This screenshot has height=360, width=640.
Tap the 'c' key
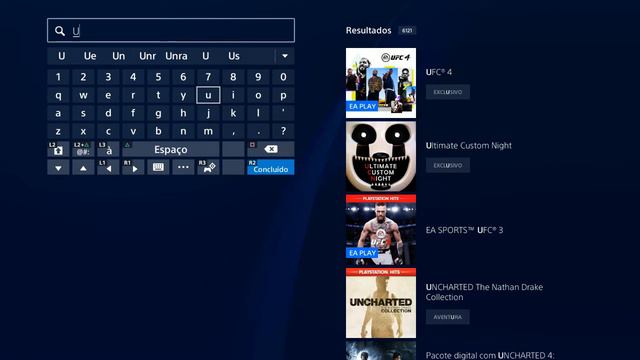(x=108, y=131)
